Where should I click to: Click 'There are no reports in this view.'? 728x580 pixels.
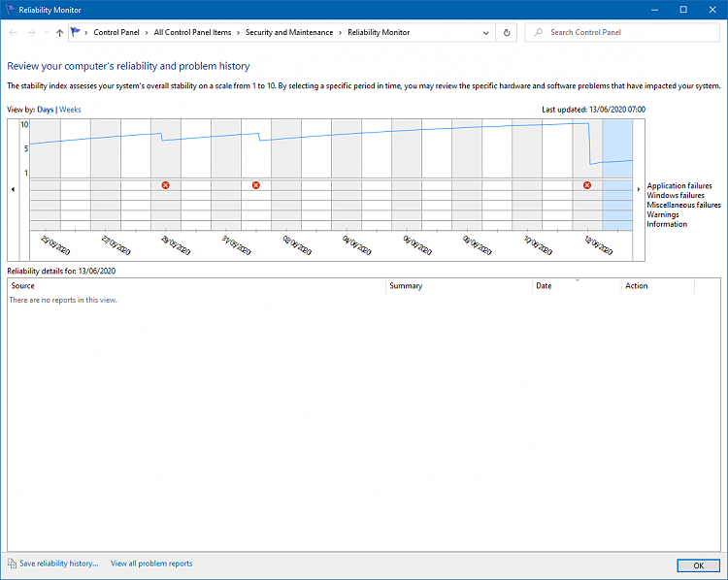63,301
